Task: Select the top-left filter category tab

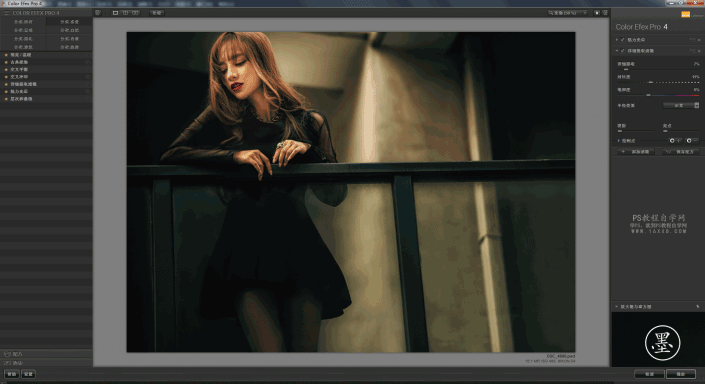Action: [23, 22]
